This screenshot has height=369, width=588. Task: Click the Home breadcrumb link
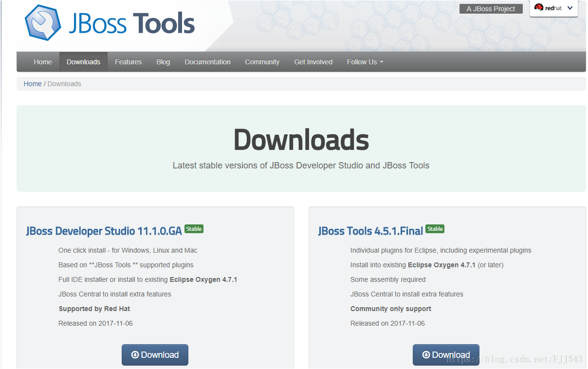click(33, 84)
